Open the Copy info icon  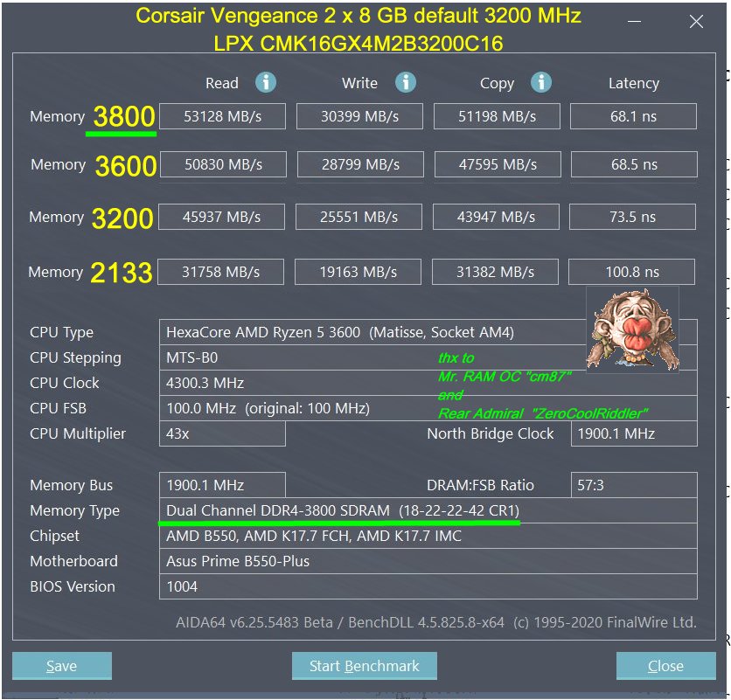point(540,82)
